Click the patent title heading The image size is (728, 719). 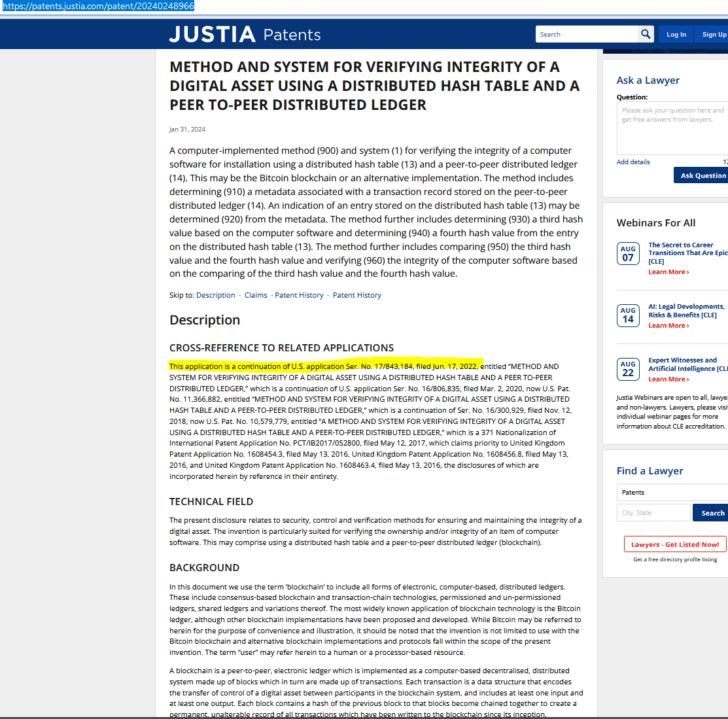point(375,86)
